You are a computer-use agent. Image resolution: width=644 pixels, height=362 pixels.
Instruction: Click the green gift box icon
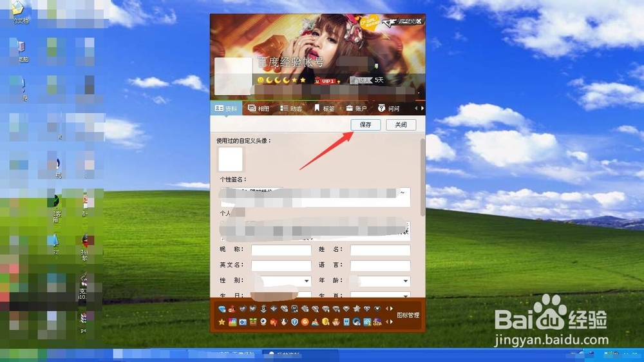(x=253, y=321)
